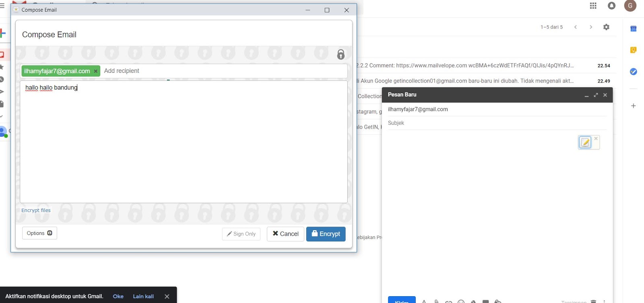Viewport: 644px width, 303px height.
Task: Open Gmail main menu hamburger
Action: tap(2, 6)
